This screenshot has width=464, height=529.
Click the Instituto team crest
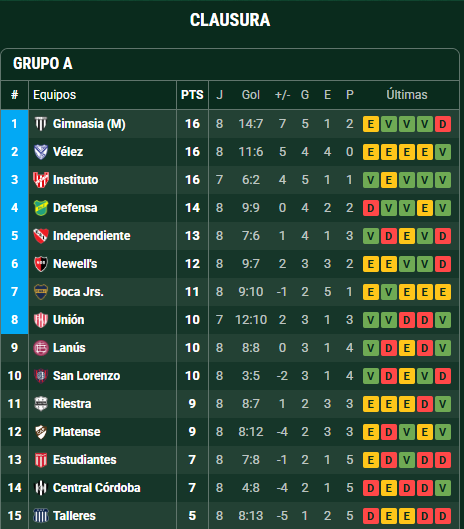[x=41, y=180]
